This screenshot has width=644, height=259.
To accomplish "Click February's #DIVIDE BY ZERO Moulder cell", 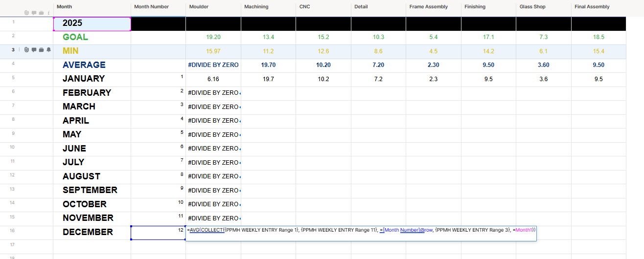I will coord(213,93).
